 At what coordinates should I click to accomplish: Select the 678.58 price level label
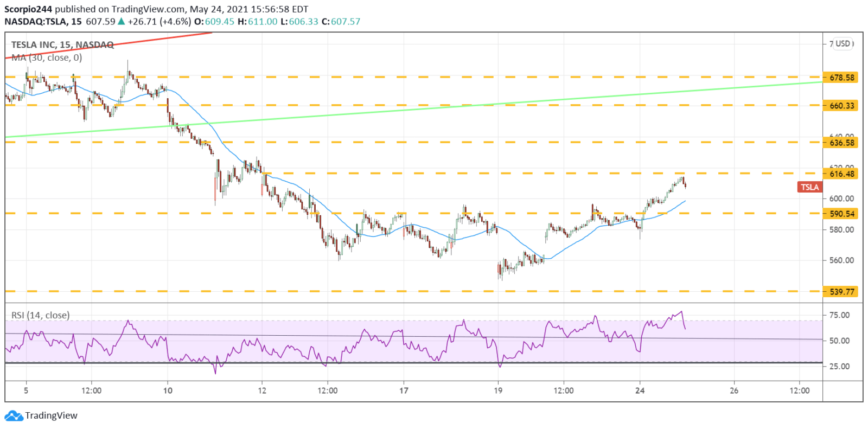tap(840, 78)
